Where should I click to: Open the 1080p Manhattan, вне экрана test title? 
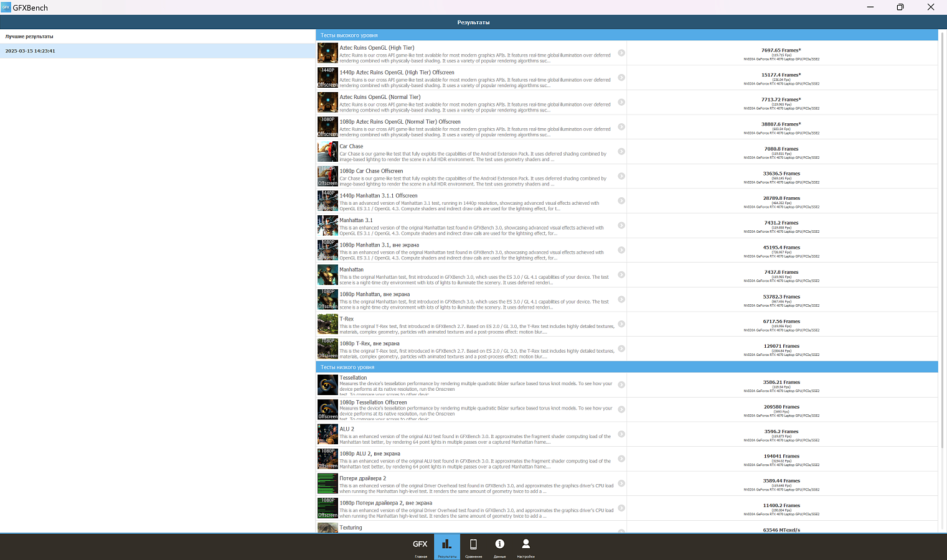pos(374,294)
